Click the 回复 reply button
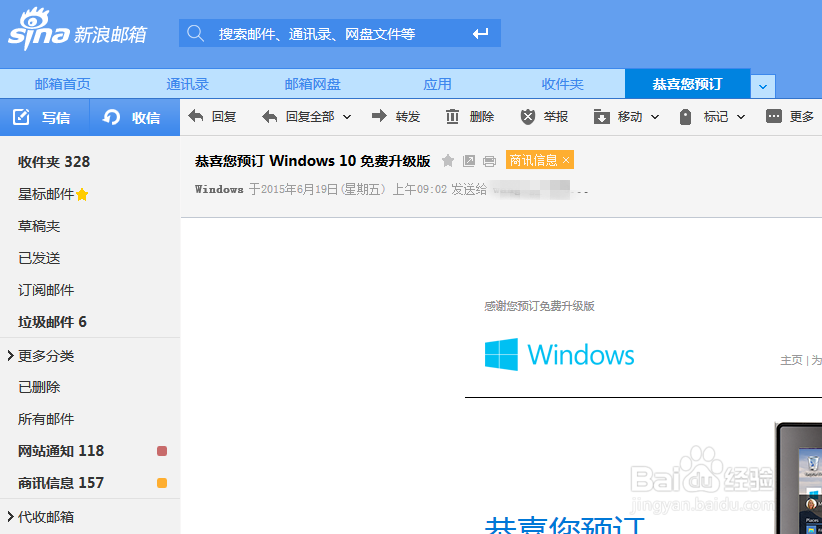 click(x=212, y=116)
